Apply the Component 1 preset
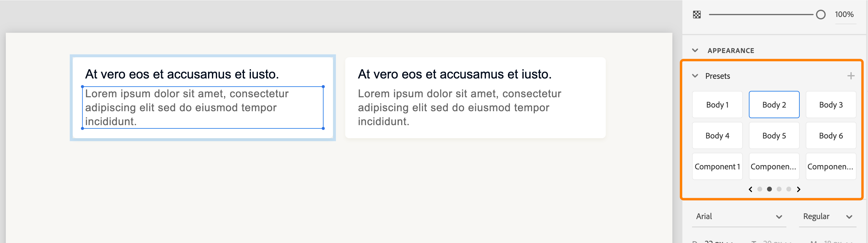Viewport: 868px width, 243px height. pyautogui.click(x=717, y=166)
